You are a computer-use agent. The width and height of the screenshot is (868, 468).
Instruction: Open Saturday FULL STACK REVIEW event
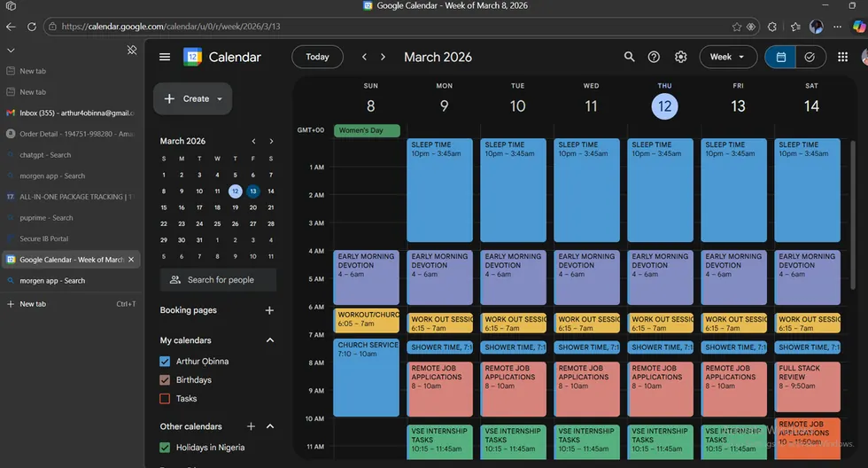(807, 386)
